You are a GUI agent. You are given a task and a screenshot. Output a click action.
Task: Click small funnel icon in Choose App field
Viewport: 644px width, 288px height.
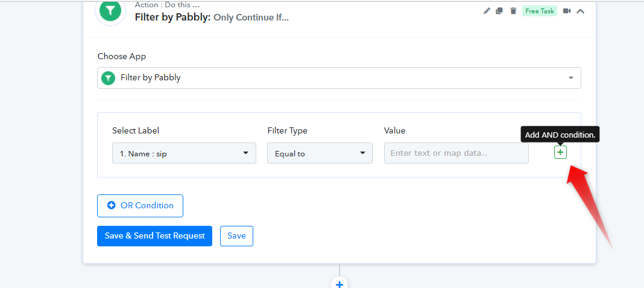point(108,78)
